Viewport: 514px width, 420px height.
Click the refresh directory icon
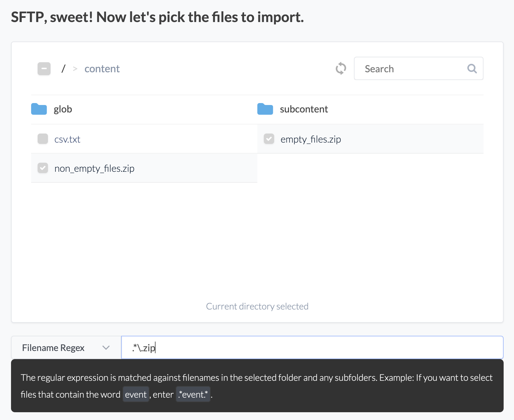click(x=341, y=68)
